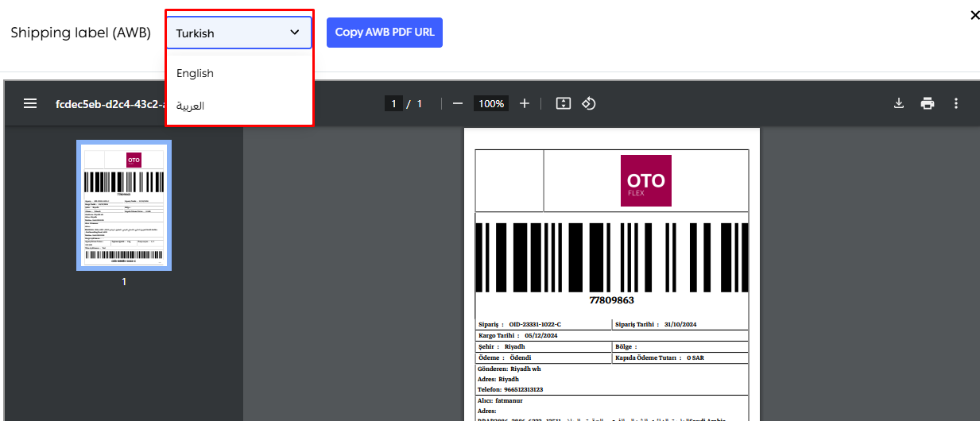Click Gönderen Riyadh wh text
Image resolution: width=980 pixels, height=421 pixels.
pyautogui.click(x=509, y=369)
